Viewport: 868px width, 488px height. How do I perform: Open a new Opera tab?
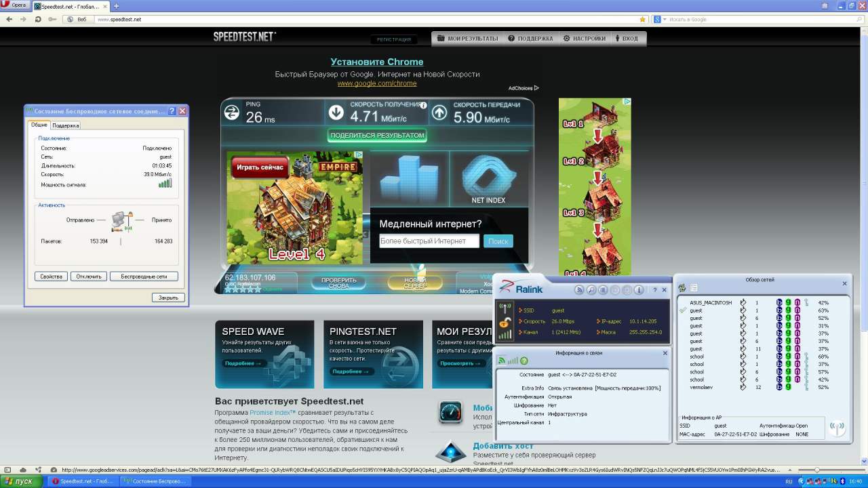tap(115, 6)
